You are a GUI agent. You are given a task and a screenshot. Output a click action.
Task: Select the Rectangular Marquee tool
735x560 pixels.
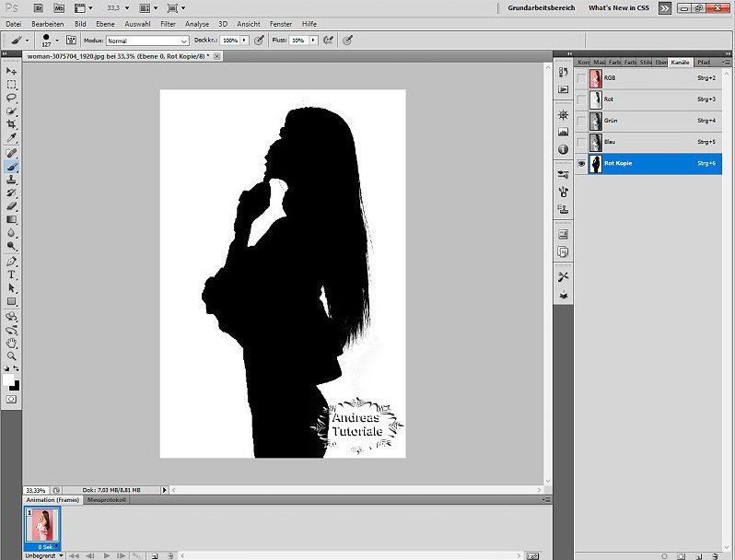click(11, 85)
